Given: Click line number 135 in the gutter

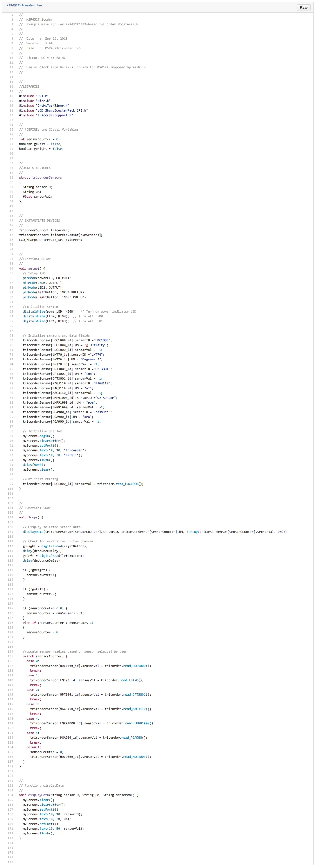Looking at the screenshot, I should [x=11, y=656].
